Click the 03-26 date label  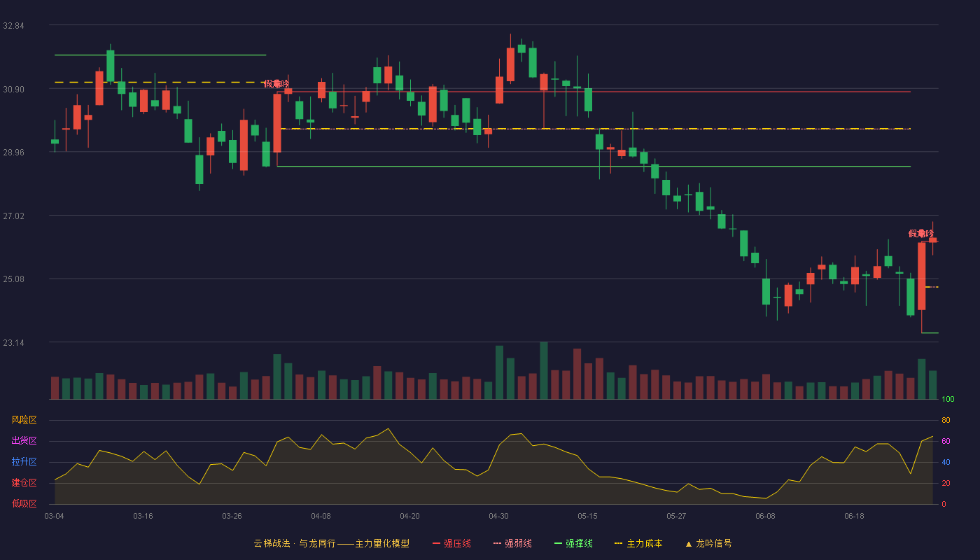pos(232,516)
